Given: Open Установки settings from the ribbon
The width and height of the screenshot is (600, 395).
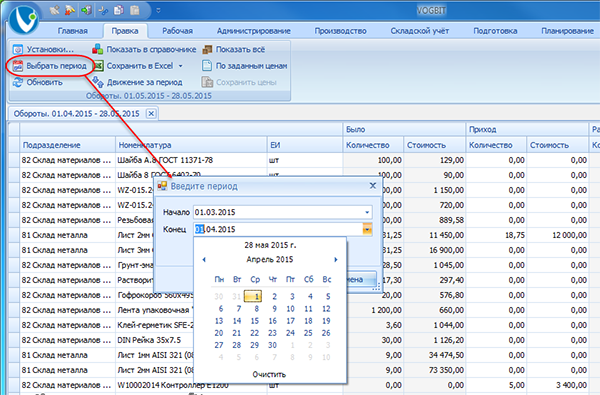Looking at the screenshot, I should tap(43, 49).
